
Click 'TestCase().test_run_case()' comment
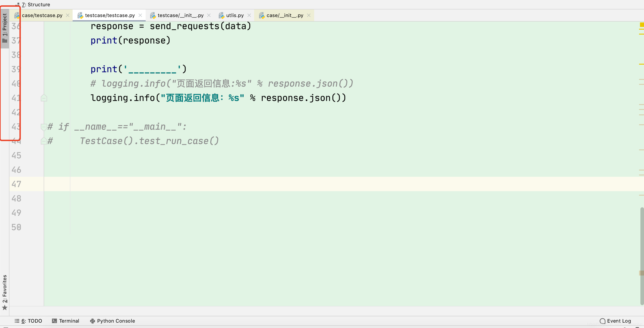click(149, 141)
